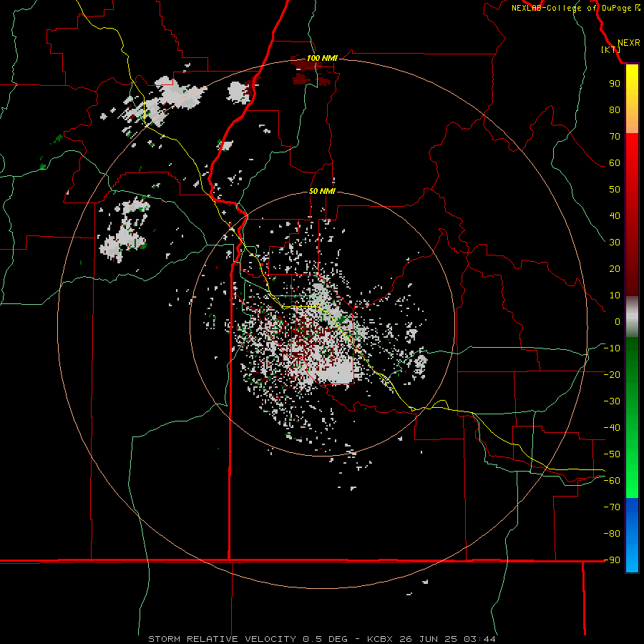Click the NEXLAB-College of DuPage header text
Image resolution: width=644 pixels, height=644 pixels.
tap(572, 8)
